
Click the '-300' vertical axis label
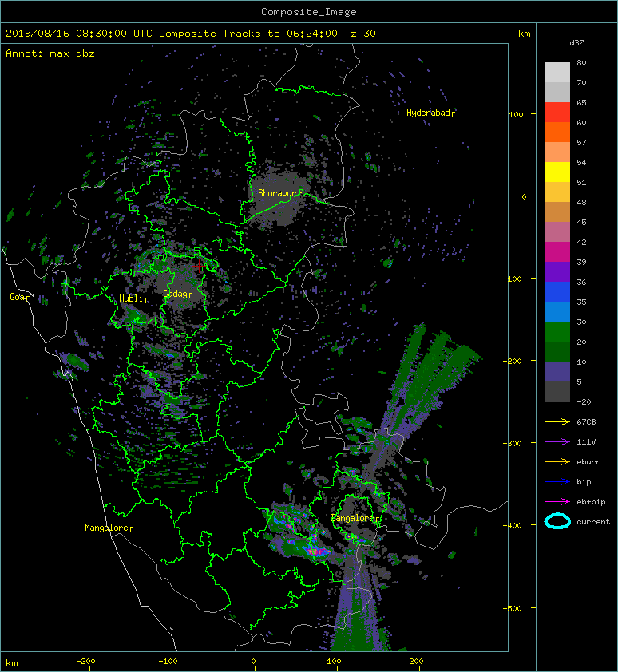coord(512,443)
